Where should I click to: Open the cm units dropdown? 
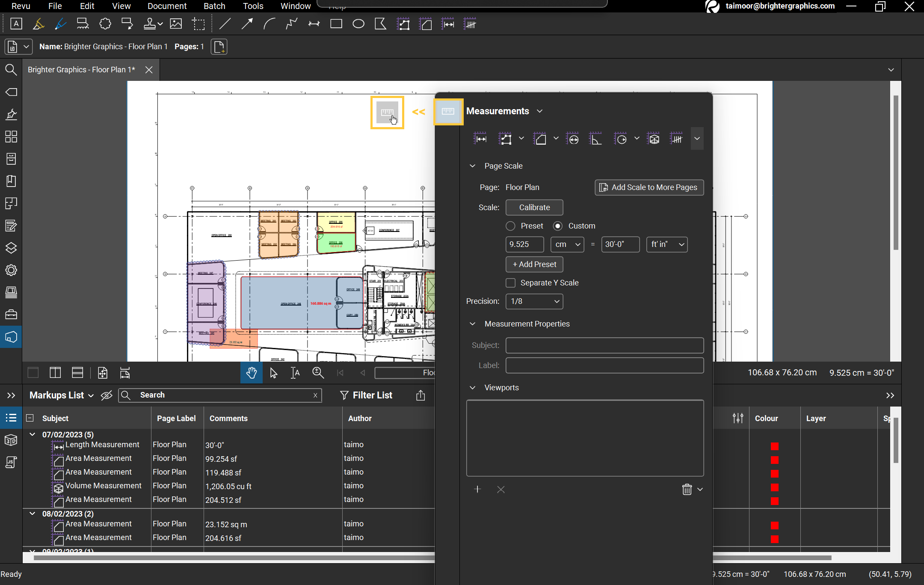[x=567, y=244]
